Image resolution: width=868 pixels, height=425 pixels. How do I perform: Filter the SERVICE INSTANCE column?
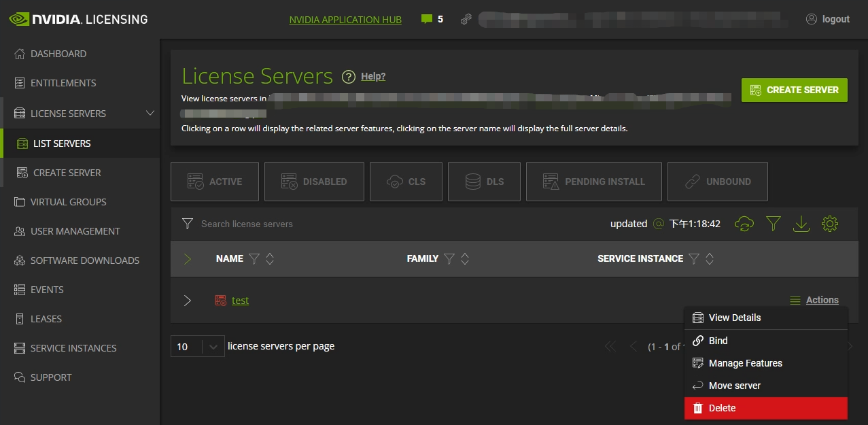click(x=693, y=258)
